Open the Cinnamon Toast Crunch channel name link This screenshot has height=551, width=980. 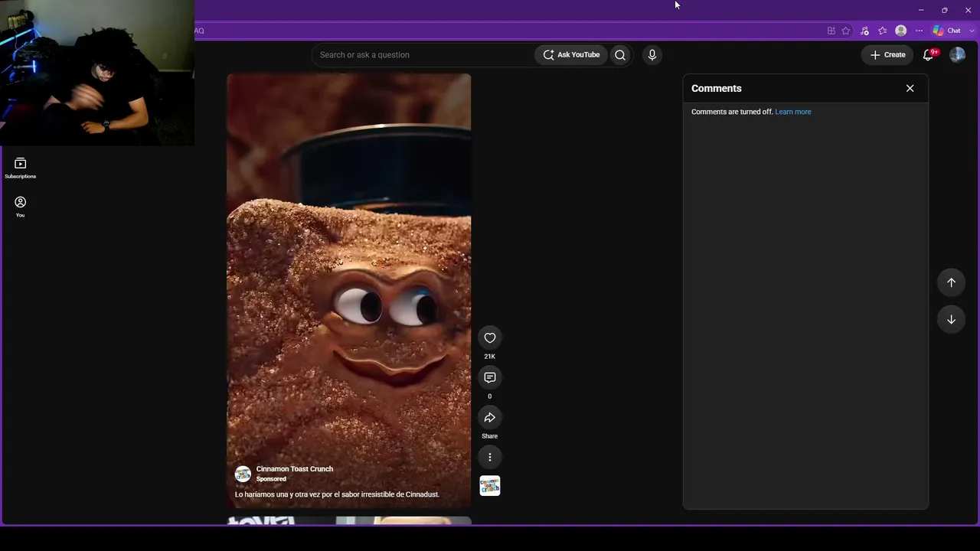click(x=295, y=469)
